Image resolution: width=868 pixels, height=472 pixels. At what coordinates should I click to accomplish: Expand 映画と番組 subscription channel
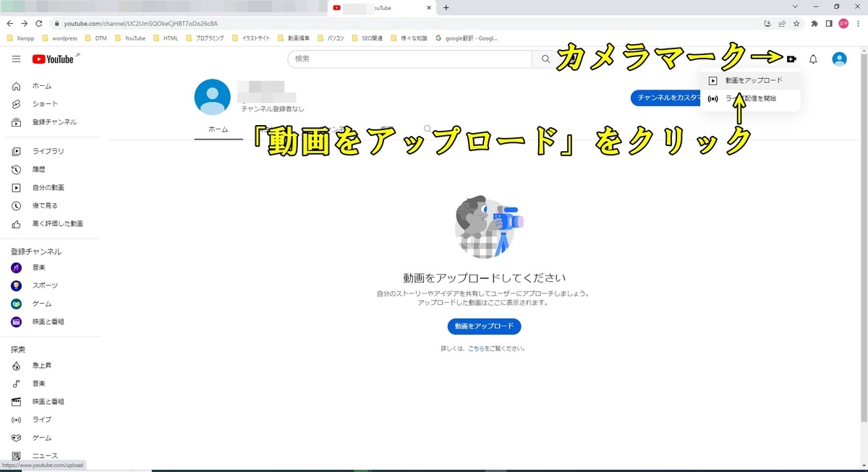47,322
